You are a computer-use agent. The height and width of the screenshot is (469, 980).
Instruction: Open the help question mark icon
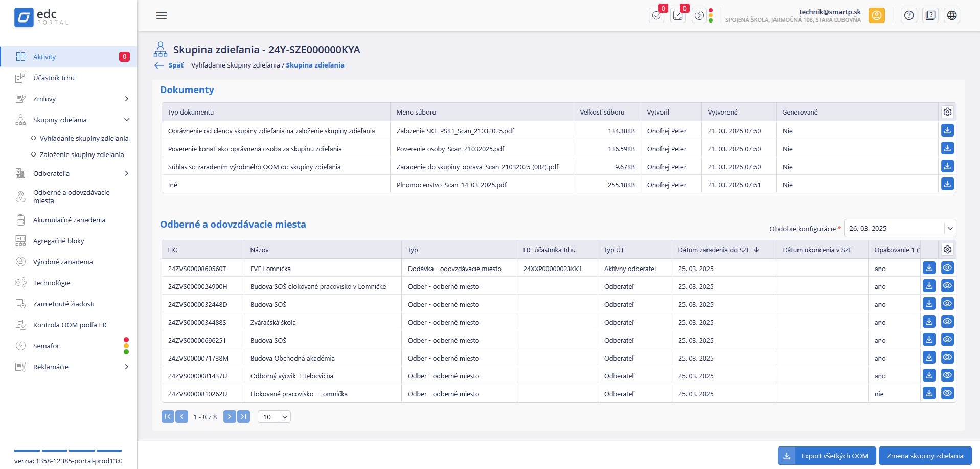coord(909,15)
